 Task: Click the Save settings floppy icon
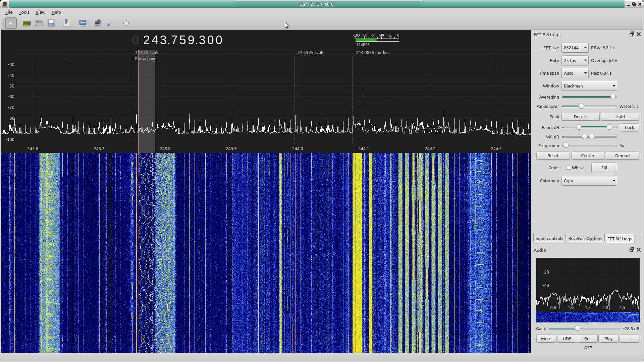pos(51,23)
